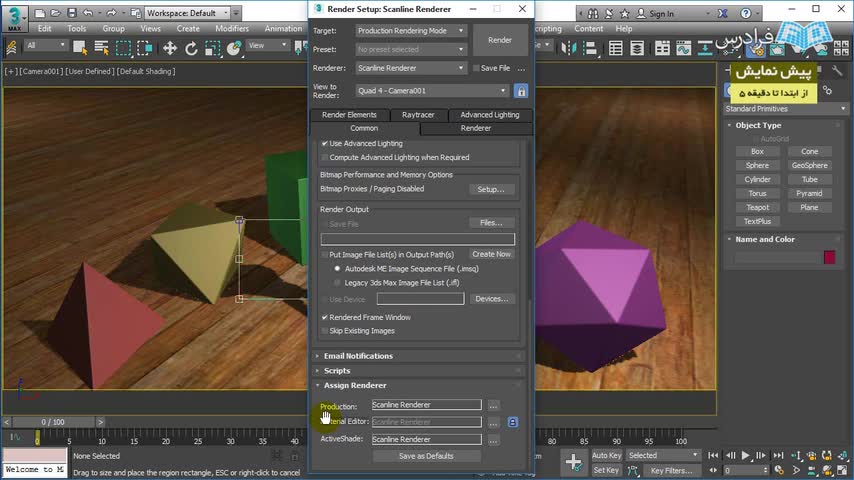Click the Bitmap Proxies Setup button
Image resolution: width=854 pixels, height=480 pixels.
[491, 190]
